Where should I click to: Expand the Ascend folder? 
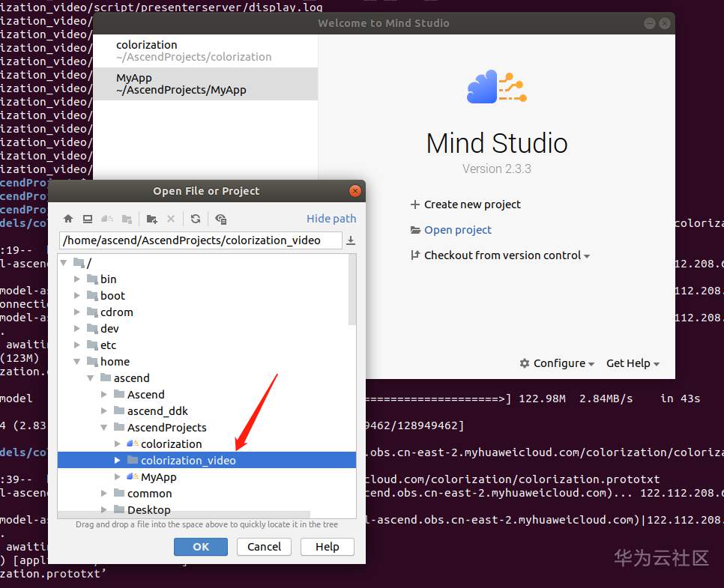(x=104, y=395)
